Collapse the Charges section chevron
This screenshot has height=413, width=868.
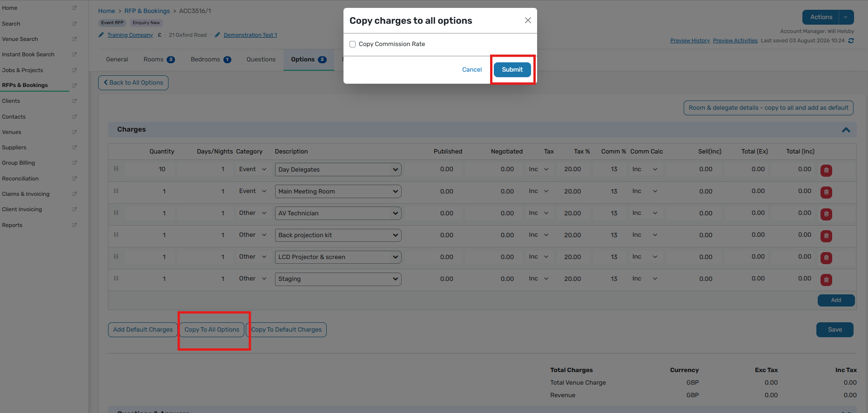tap(846, 130)
